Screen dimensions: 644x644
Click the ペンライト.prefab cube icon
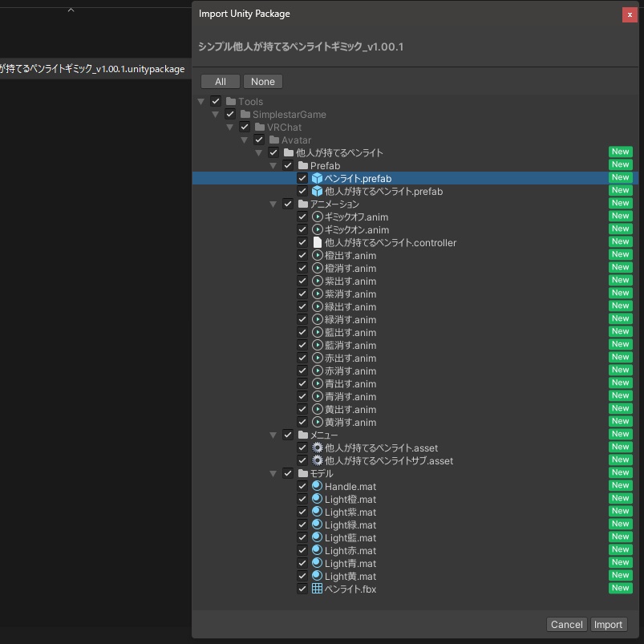(317, 178)
